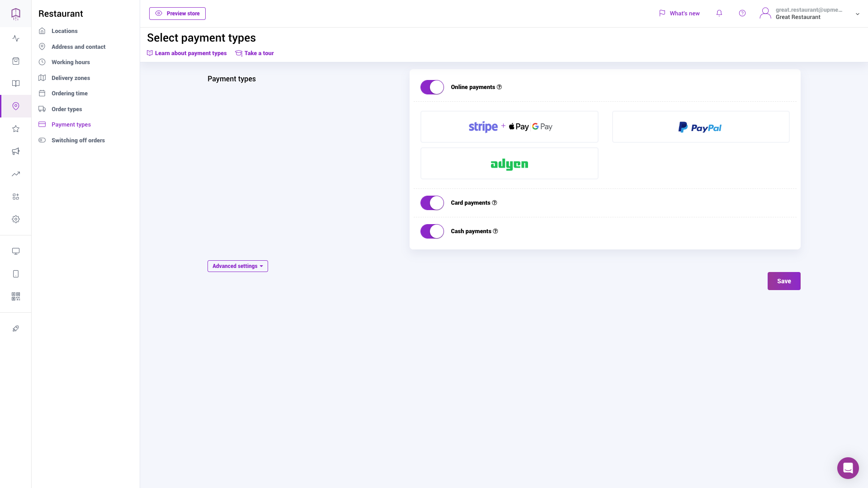Open the apps add-ons grid icon

point(16,197)
